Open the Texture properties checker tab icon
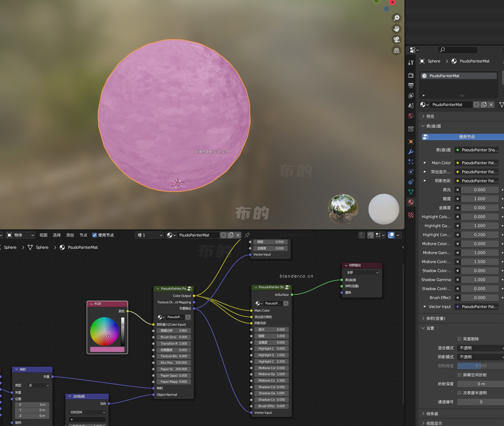 [x=411, y=215]
